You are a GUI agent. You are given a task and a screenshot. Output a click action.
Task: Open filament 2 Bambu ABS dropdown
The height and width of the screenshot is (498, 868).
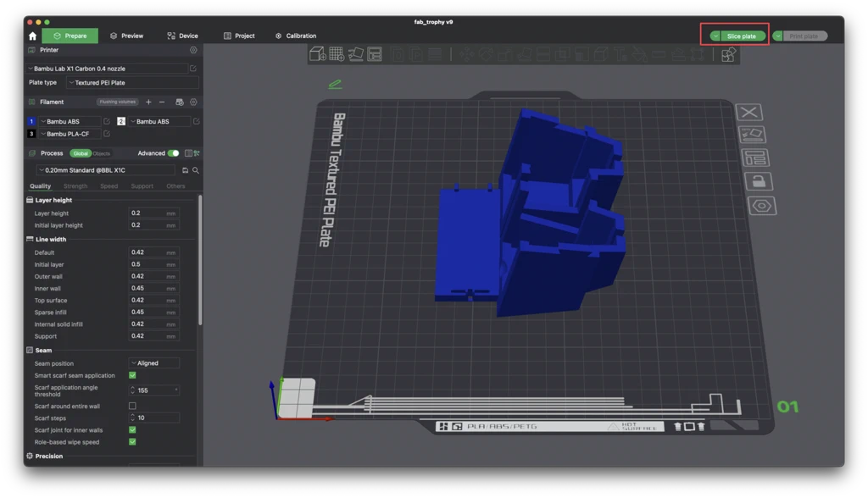[159, 121]
